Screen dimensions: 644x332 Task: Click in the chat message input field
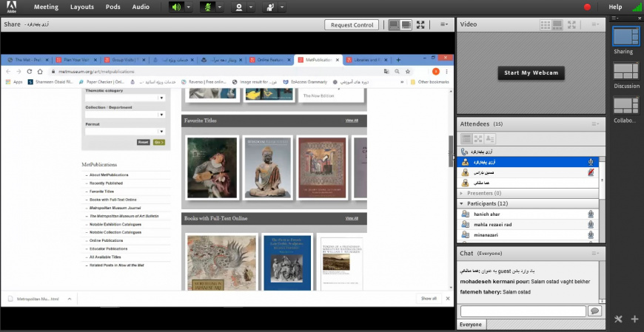point(523,311)
